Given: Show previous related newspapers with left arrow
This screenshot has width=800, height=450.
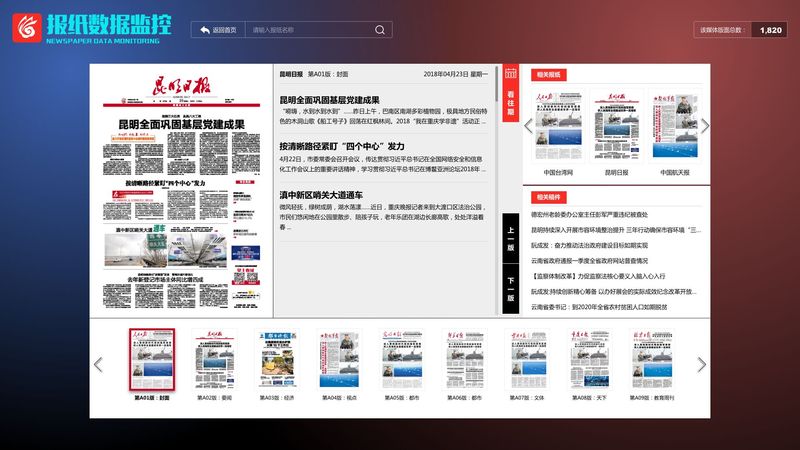Looking at the screenshot, I should [x=529, y=126].
